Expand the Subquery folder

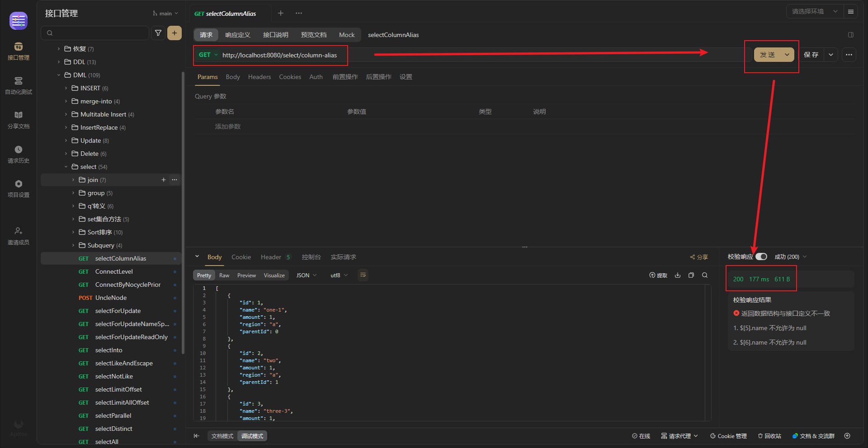point(73,245)
